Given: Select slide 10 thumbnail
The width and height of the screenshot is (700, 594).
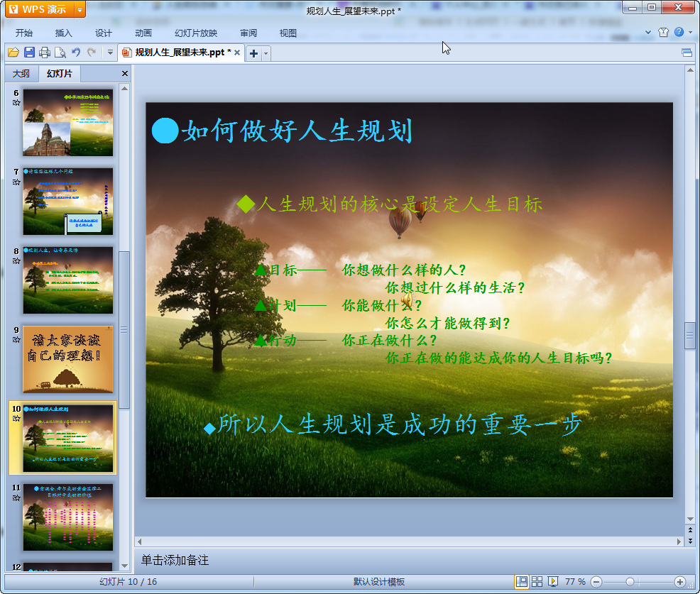Looking at the screenshot, I should pos(68,439).
